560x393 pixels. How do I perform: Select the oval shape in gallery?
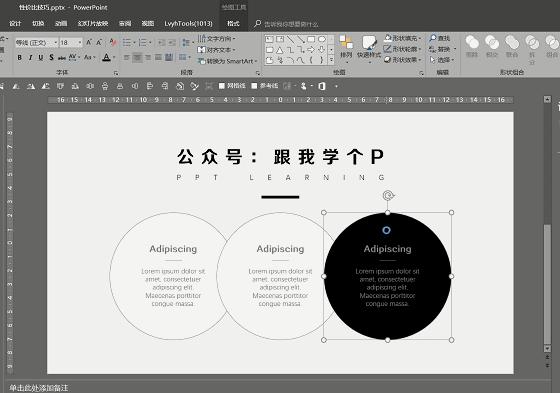tap(322, 39)
